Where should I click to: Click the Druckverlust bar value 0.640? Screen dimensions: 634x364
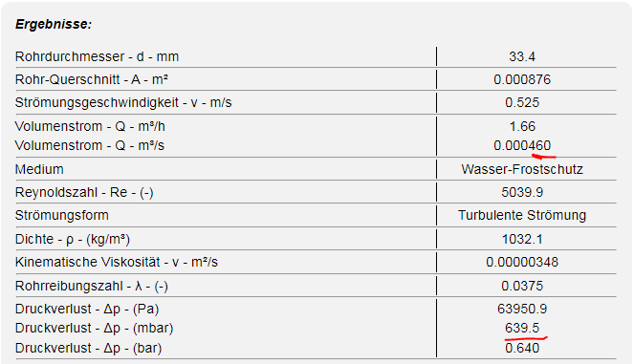522,348
